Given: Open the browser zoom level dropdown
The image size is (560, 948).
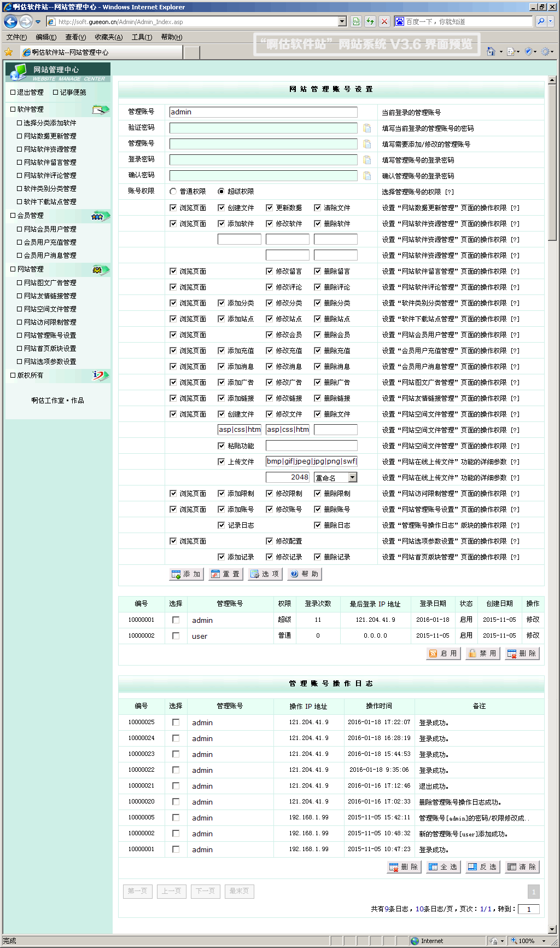Looking at the screenshot, I should click(544, 941).
